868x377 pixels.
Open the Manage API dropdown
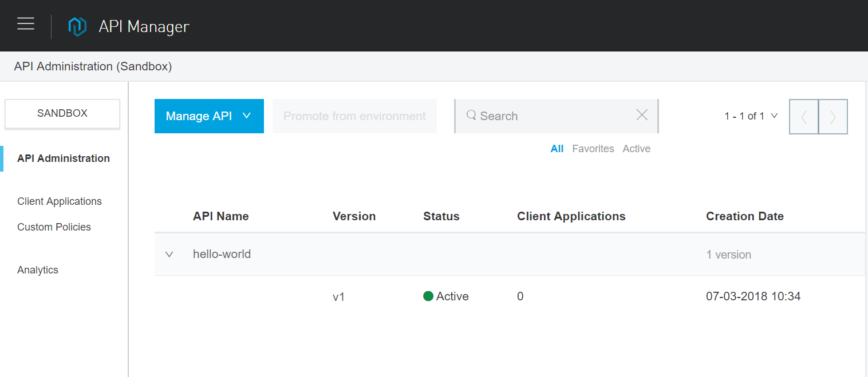coord(208,116)
